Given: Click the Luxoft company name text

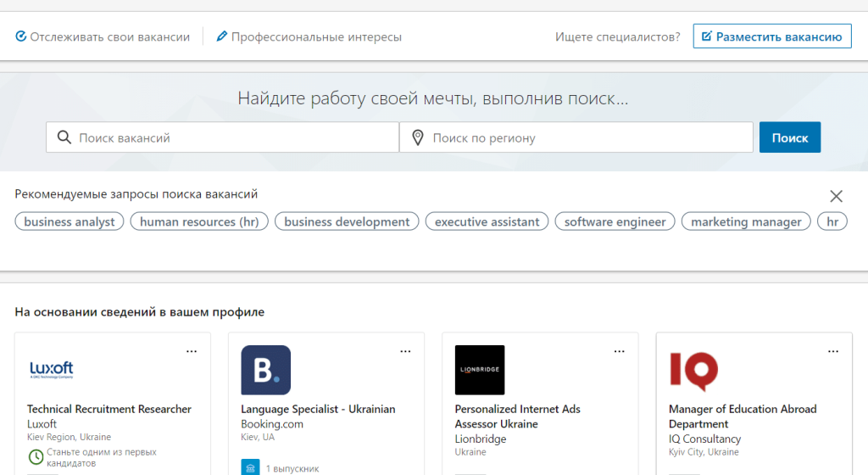Looking at the screenshot, I should pos(42,424).
